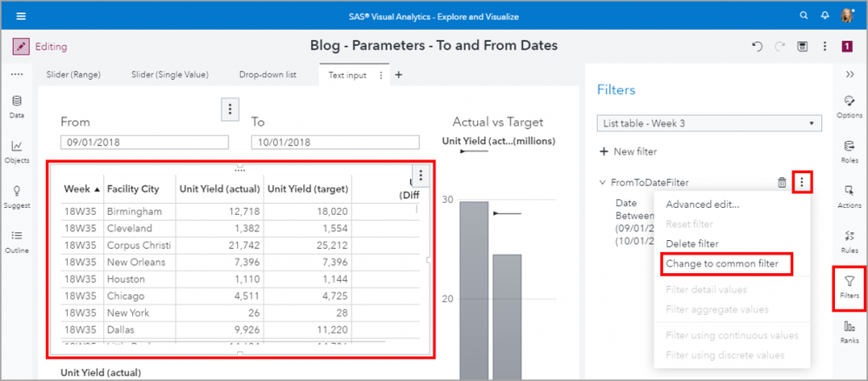Switch to the Drop-down list tab
This screenshot has width=868, height=381.
268,75
